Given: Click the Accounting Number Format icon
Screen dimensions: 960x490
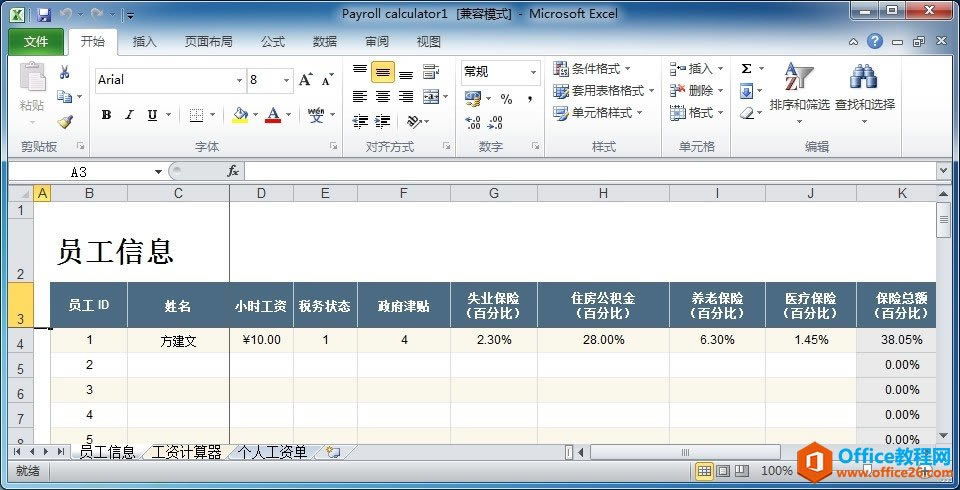Looking at the screenshot, I should pyautogui.click(x=473, y=98).
